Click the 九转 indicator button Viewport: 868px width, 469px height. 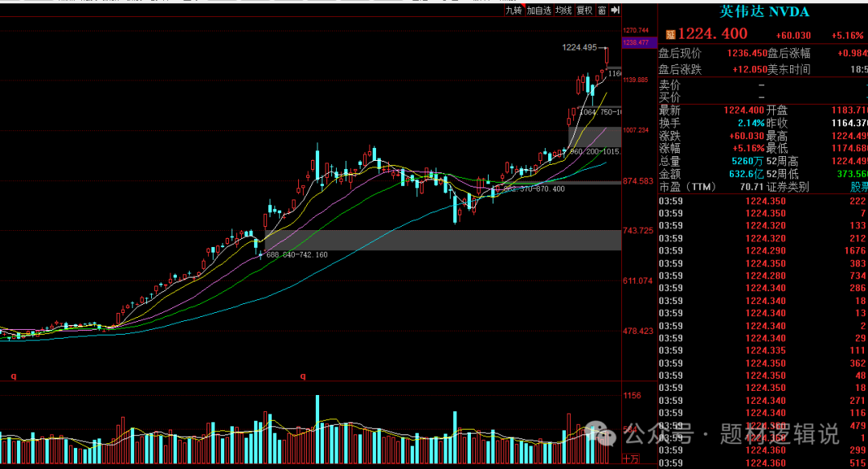(514, 10)
